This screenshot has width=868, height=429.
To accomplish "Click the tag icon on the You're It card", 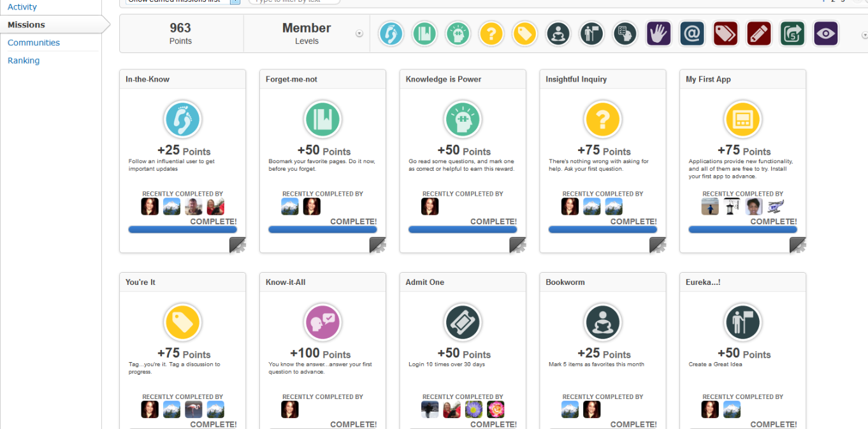I will 183,323.
